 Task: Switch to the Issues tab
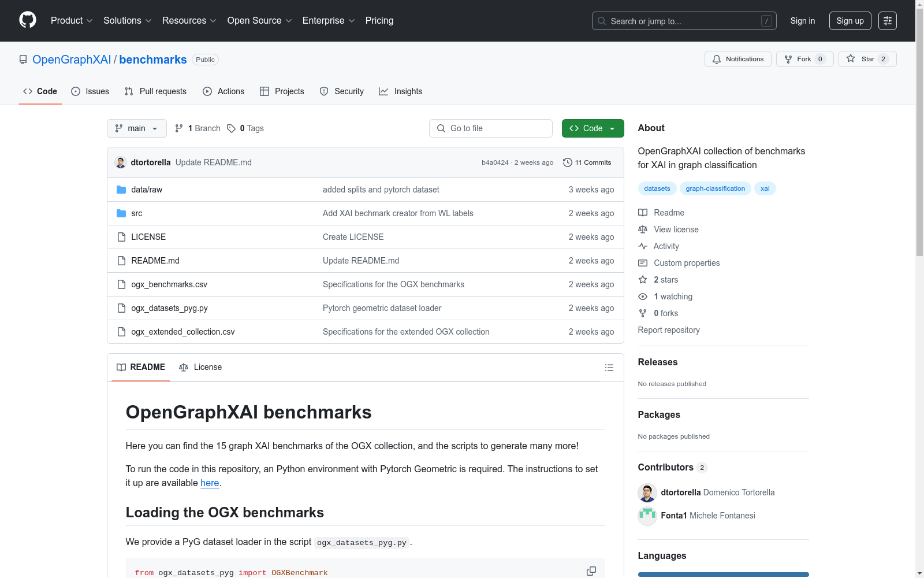tap(90, 91)
